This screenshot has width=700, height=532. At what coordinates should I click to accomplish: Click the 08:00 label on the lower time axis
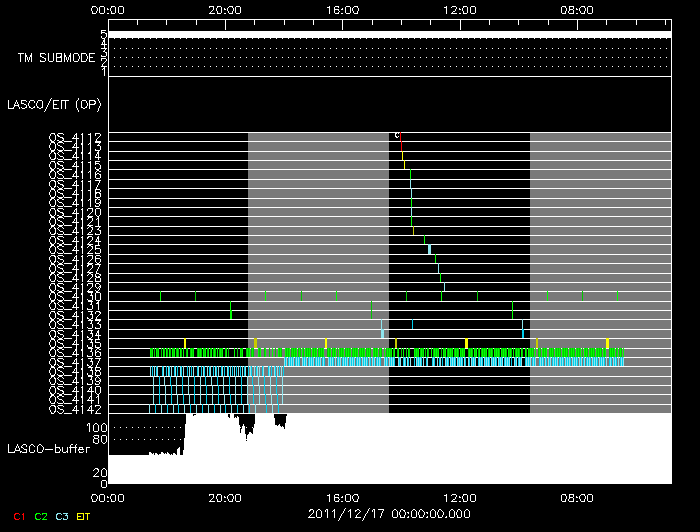point(577,498)
